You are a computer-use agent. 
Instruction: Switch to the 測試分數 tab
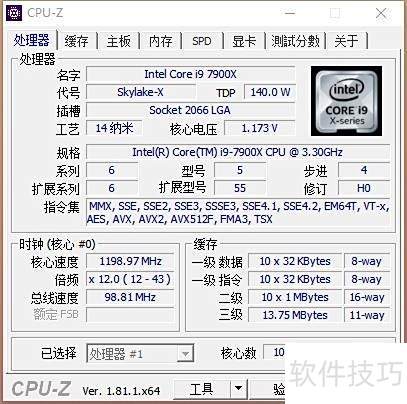coord(295,41)
